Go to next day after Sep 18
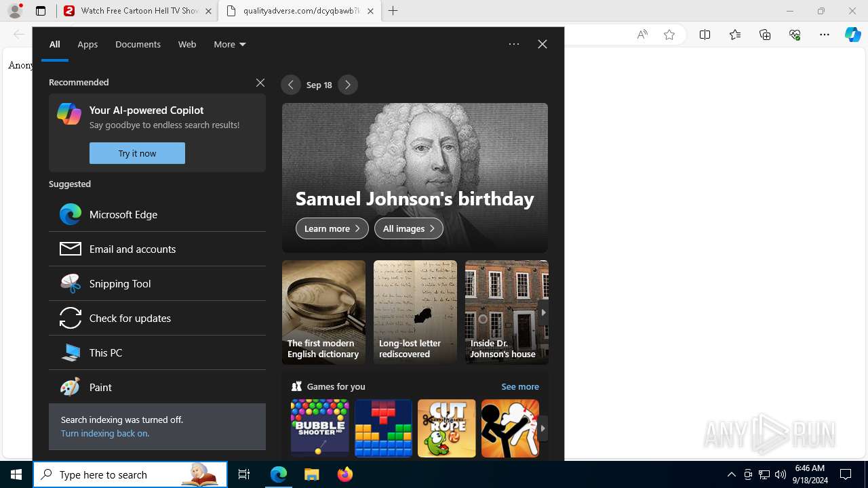The image size is (868, 488). point(348,85)
